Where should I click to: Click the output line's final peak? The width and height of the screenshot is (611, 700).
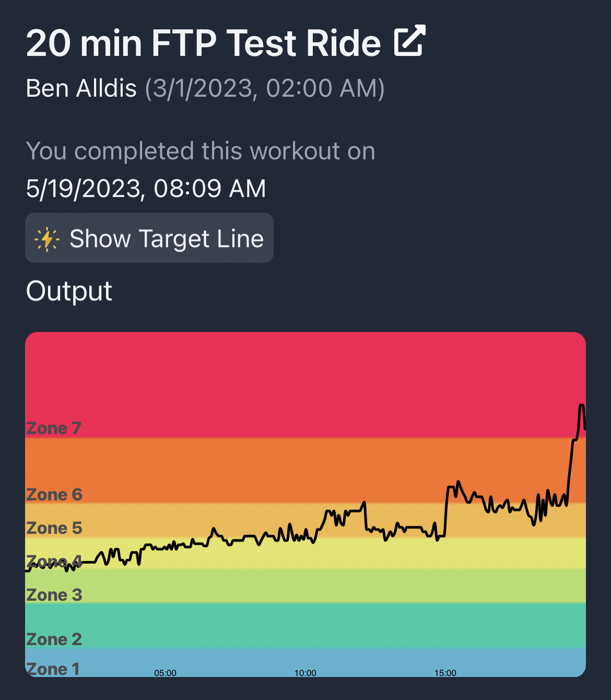tap(581, 406)
